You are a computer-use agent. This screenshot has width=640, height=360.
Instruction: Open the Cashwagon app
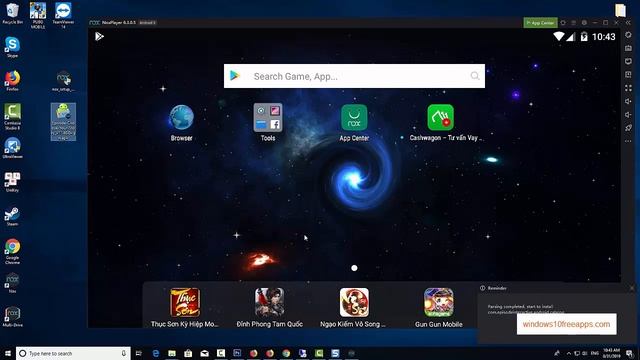click(x=440, y=118)
